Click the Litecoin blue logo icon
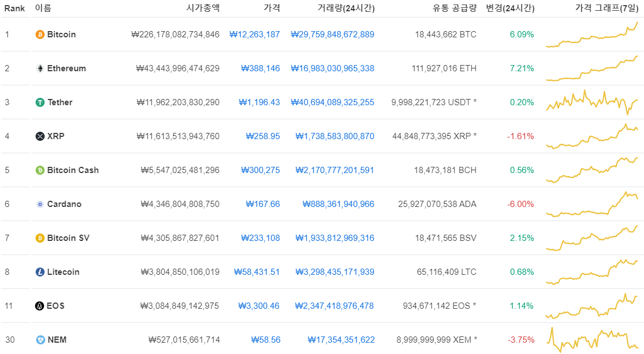This screenshot has height=354, width=644. tap(40, 272)
